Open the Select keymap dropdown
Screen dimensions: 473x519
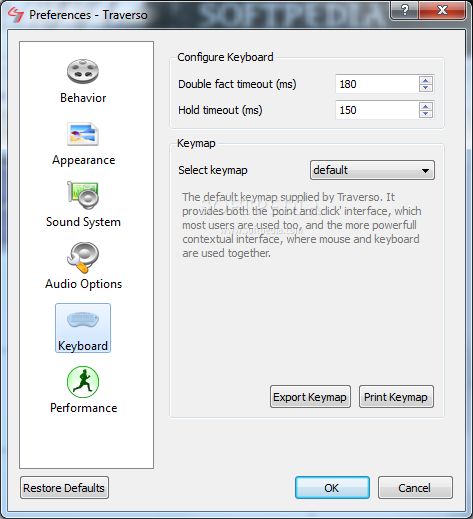pyautogui.click(x=372, y=170)
